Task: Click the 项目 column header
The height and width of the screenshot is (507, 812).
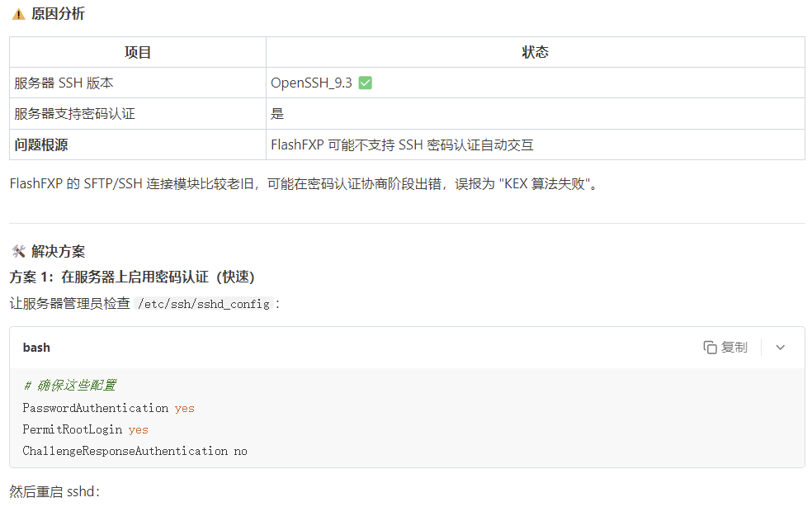Action: click(x=138, y=52)
